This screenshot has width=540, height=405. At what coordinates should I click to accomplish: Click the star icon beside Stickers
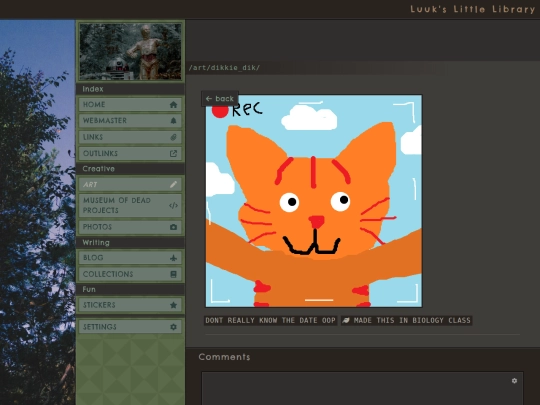tap(173, 305)
